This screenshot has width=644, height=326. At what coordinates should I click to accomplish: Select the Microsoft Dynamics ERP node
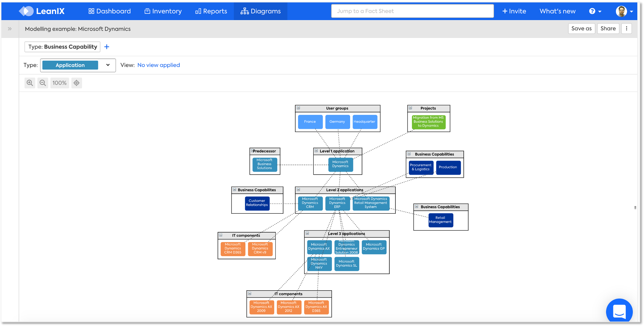tap(337, 203)
